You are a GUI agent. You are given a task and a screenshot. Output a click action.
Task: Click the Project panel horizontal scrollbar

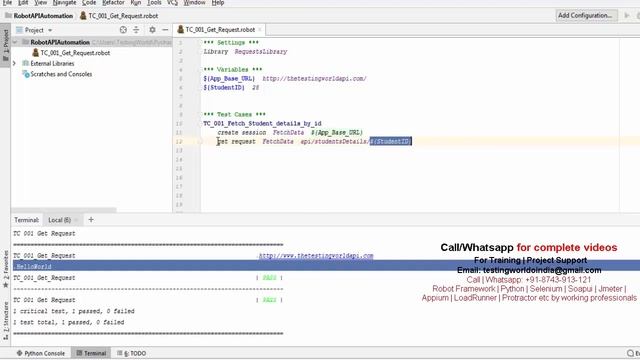tap(64, 210)
